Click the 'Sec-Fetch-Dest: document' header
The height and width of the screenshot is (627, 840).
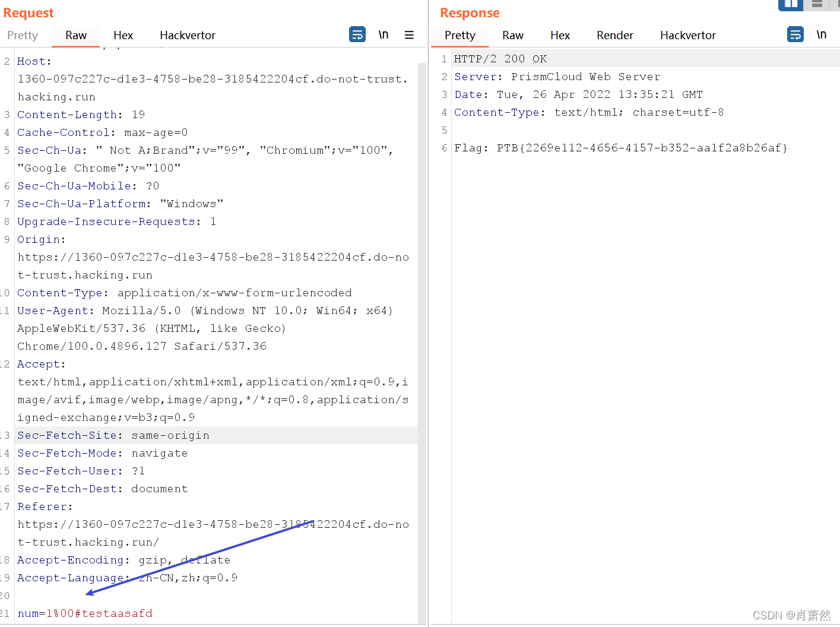102,489
